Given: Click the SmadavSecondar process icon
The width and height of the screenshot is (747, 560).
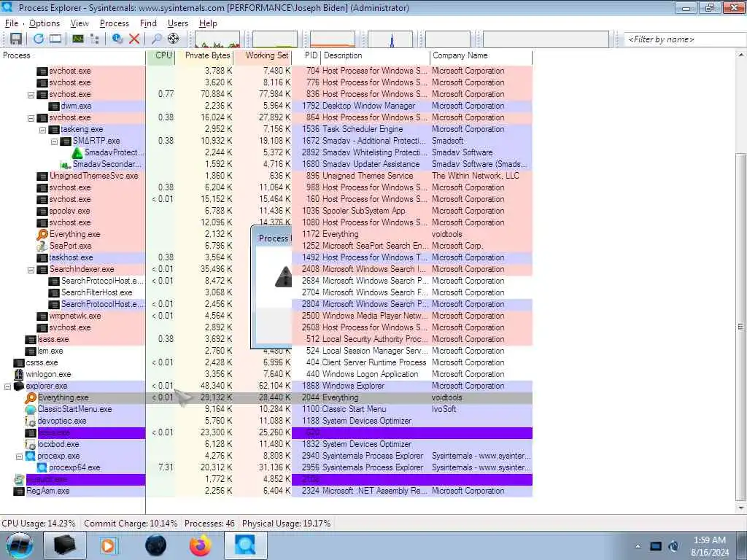Looking at the screenshot, I should click(x=66, y=164).
